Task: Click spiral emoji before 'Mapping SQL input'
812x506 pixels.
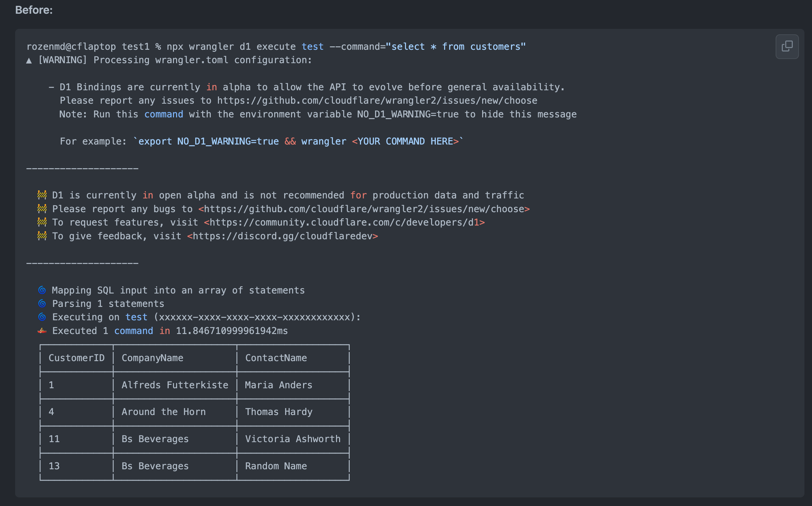Action: [42, 290]
